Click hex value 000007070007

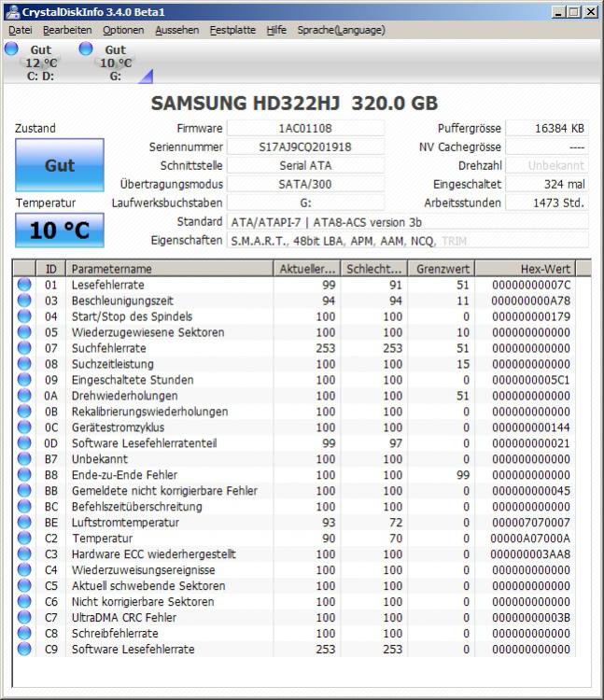pos(531,523)
